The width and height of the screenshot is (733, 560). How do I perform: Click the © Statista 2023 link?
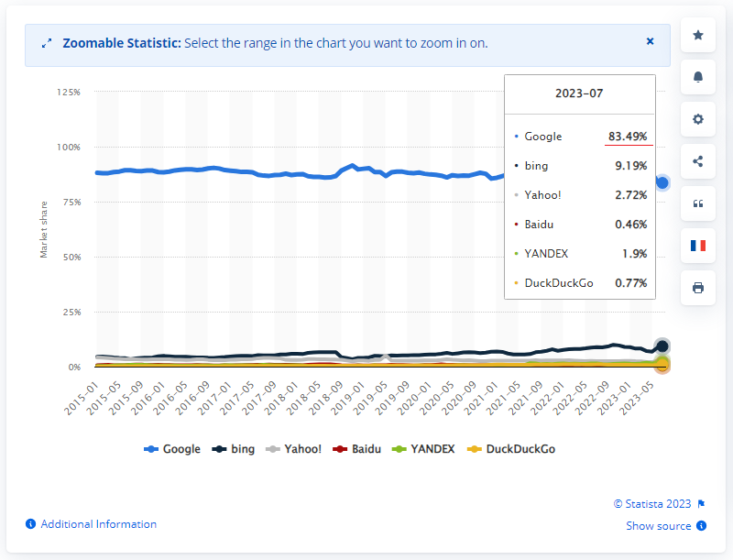pos(652,504)
